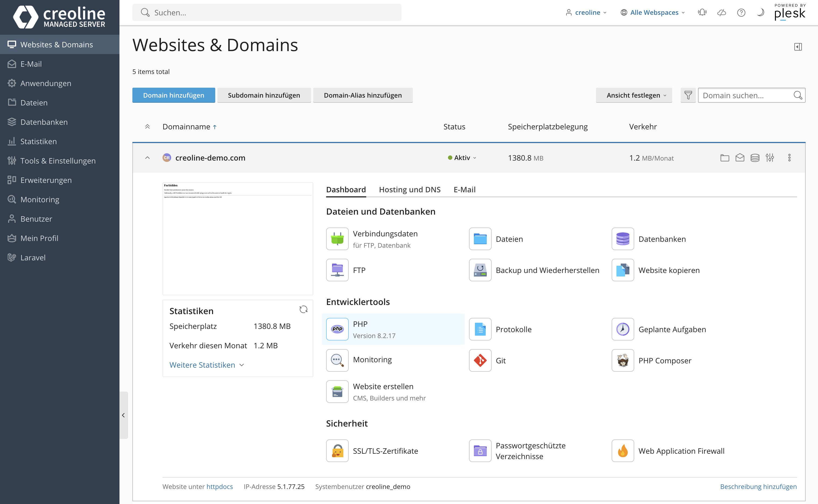Open E-Mail in the sidebar
Screen dimensions: 818x504
pyautogui.click(x=60, y=64)
